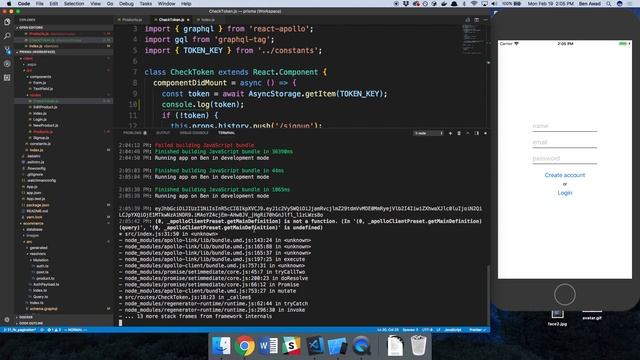The width and height of the screenshot is (640, 360).
Task: Expand the generated folder
Action: point(38,248)
